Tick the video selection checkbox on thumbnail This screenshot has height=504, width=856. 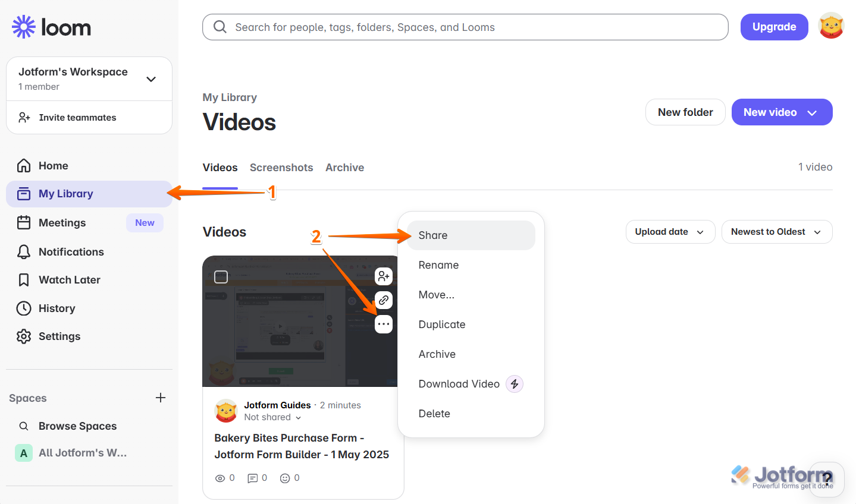221,277
